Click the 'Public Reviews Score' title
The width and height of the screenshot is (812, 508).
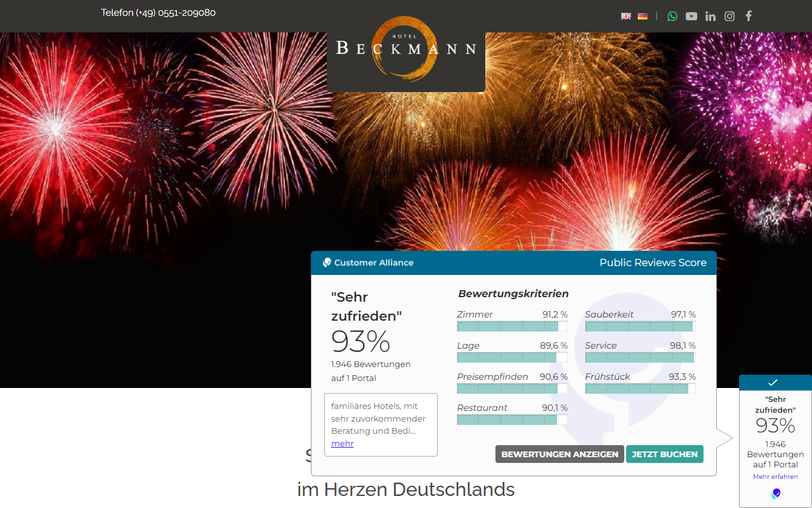click(653, 263)
